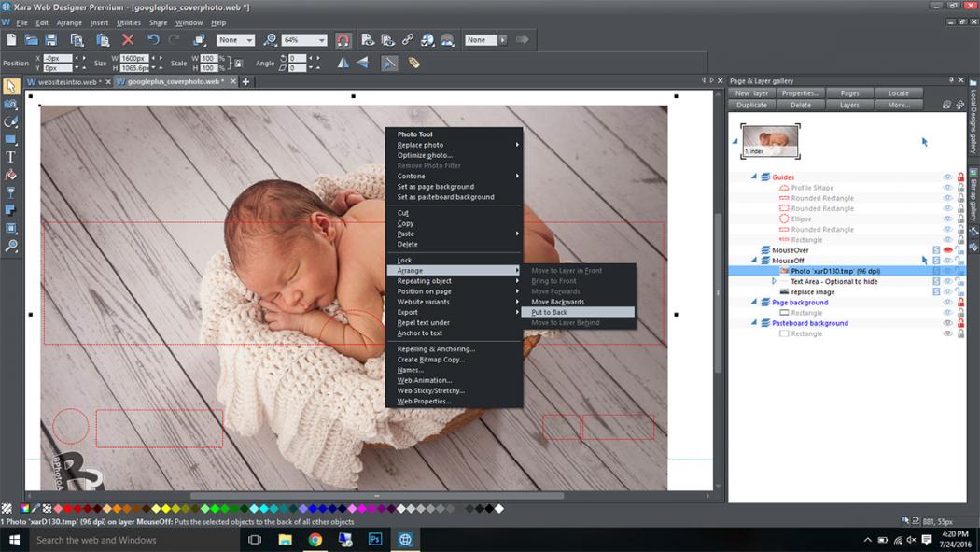Toggle the magnetic snap icon
Image resolution: width=980 pixels, height=552 pixels.
[x=343, y=41]
